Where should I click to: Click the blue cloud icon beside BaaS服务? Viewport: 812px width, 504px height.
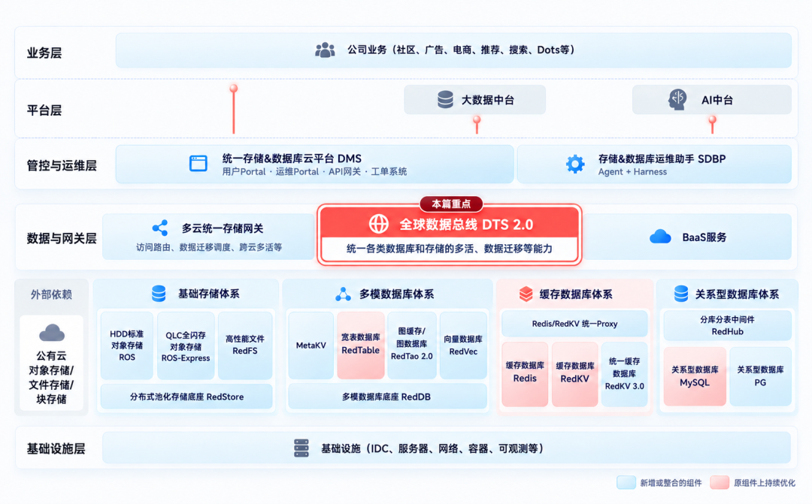(x=660, y=237)
